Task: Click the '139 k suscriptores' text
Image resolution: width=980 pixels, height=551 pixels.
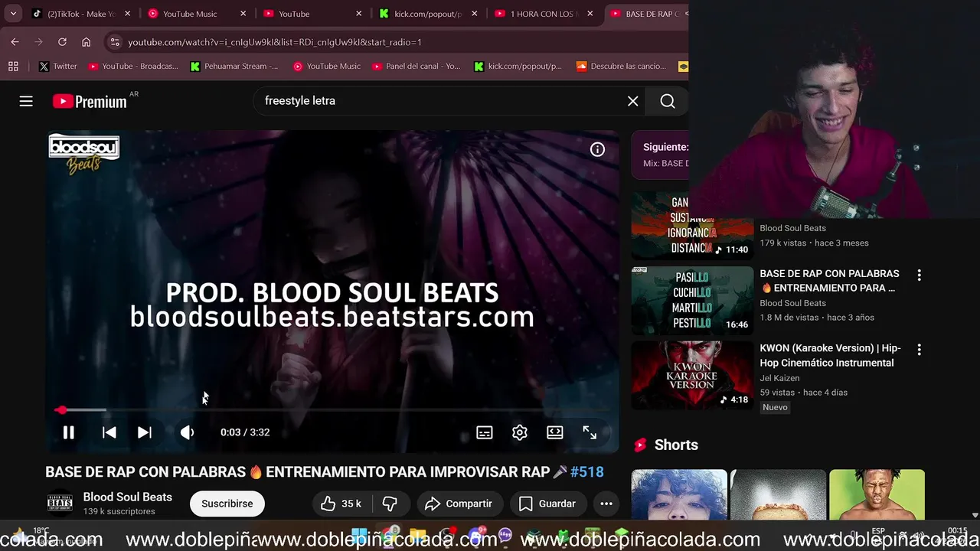Action: [119, 511]
